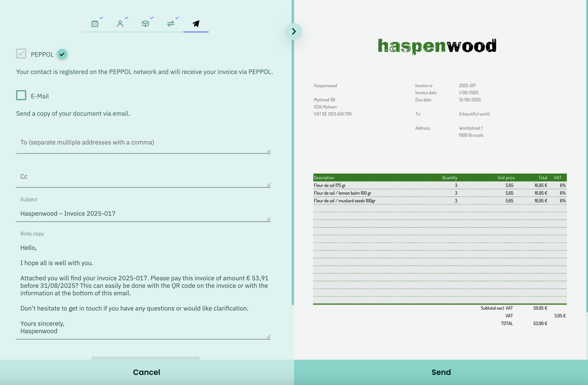The height and width of the screenshot is (385, 588).
Task: Click the VAT amount 3,05 €
Action: [560, 316]
